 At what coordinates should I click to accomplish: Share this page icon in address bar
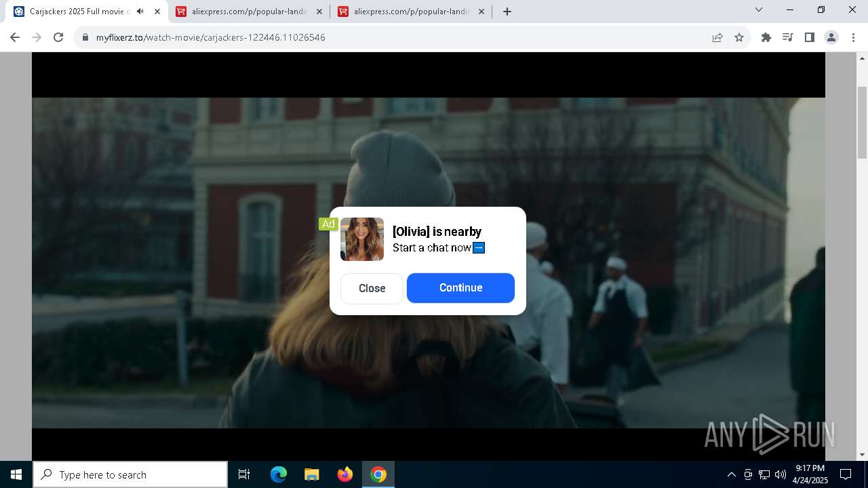[717, 37]
